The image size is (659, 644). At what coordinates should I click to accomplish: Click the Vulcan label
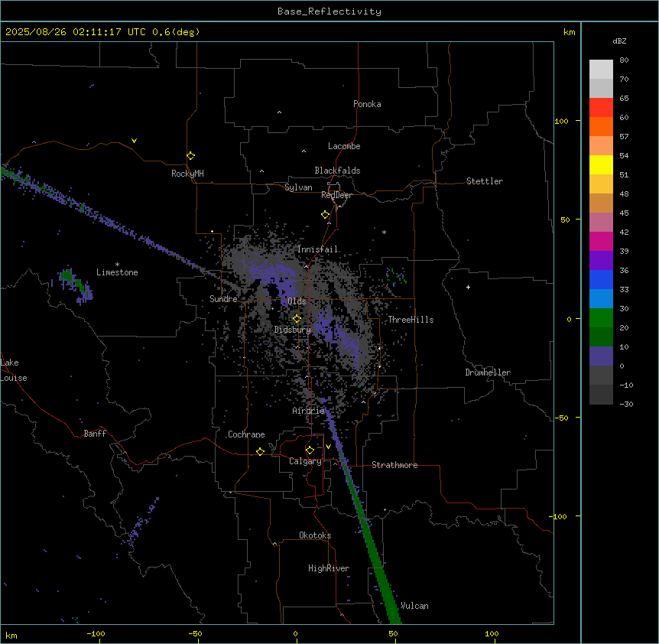pyautogui.click(x=414, y=606)
